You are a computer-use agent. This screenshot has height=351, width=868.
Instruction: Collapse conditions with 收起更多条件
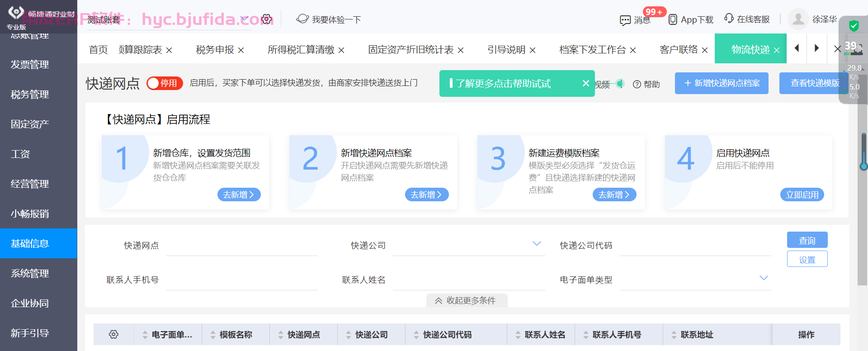pyautogui.click(x=467, y=300)
